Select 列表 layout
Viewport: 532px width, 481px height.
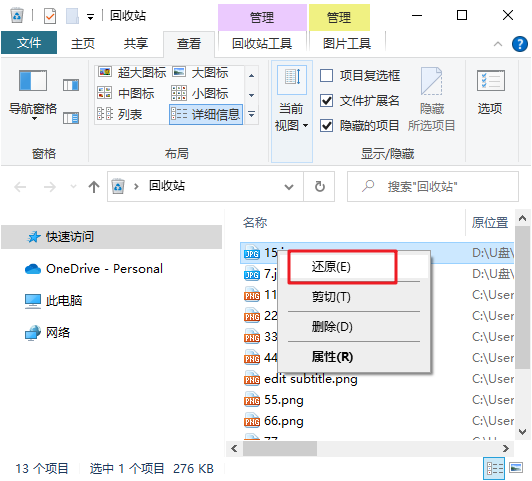pos(119,114)
